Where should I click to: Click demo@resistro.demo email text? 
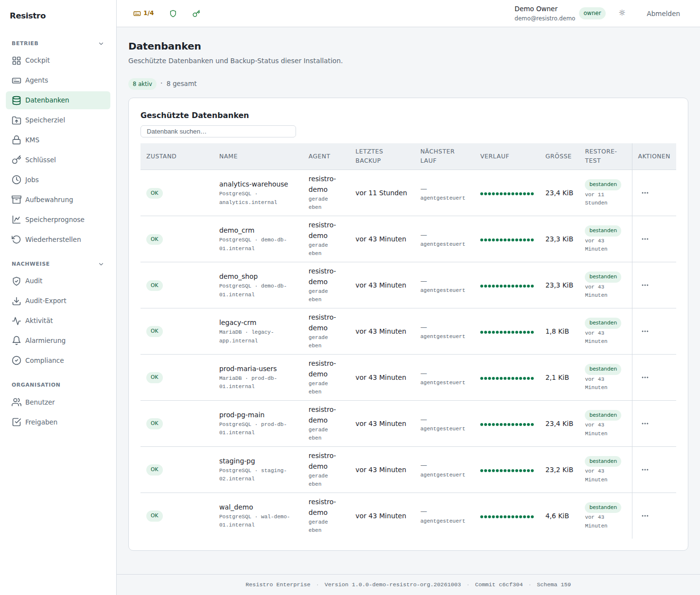545,18
